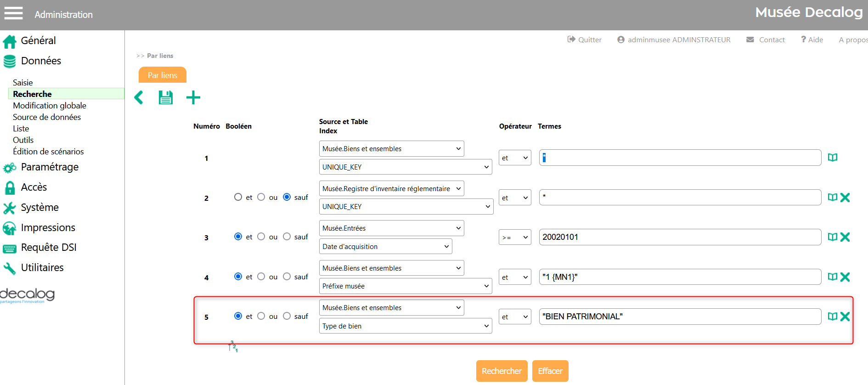The image size is (868, 385).
Task: Click the green back arrow icon
Action: click(139, 97)
